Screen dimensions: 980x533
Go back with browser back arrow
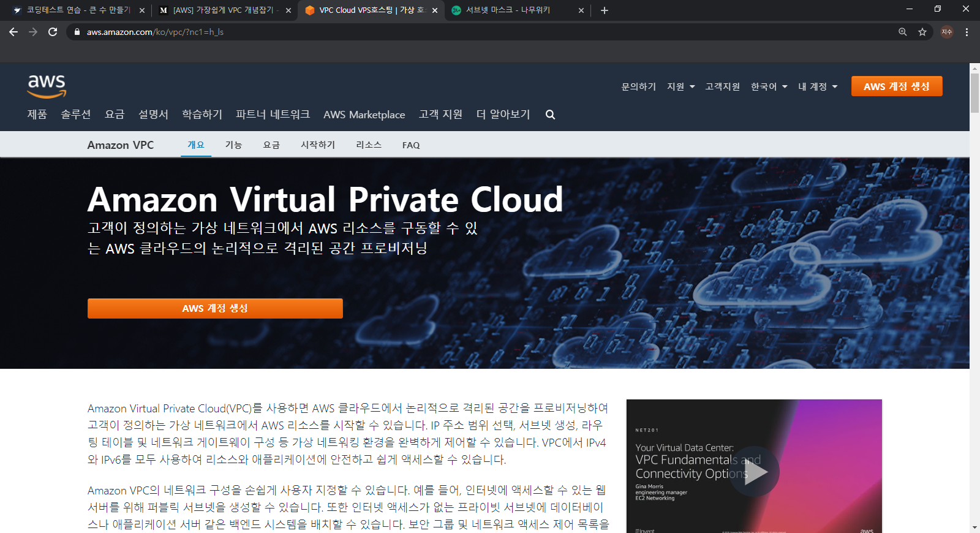(13, 32)
